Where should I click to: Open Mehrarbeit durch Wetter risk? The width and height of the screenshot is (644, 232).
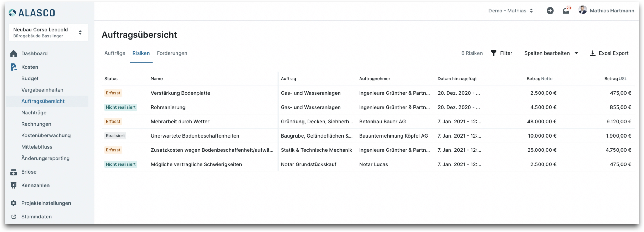(180, 122)
